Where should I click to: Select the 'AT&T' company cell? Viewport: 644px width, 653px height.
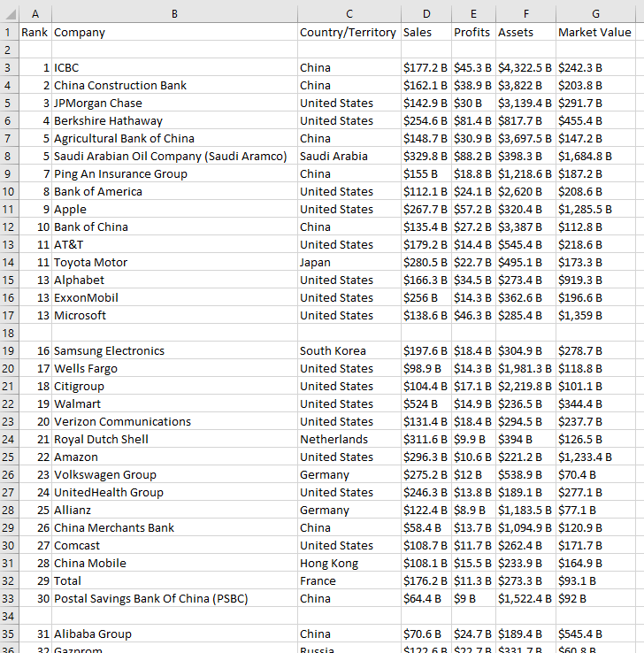[174, 244]
